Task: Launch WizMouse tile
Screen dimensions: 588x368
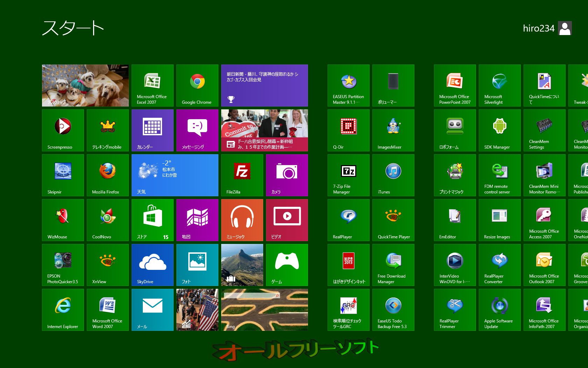Action: (63, 220)
